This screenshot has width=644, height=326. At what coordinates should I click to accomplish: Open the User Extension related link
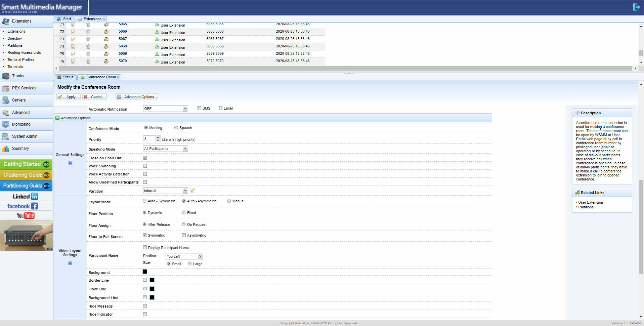(x=591, y=202)
